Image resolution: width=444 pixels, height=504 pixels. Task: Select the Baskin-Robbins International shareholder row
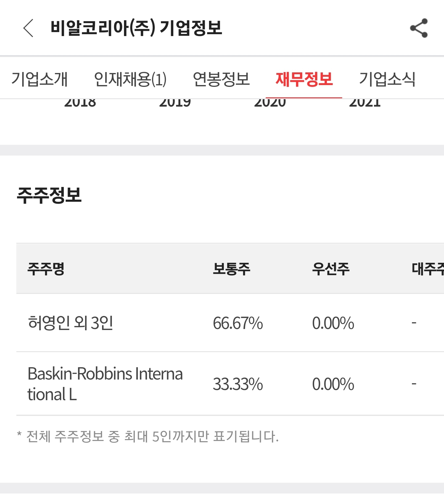pos(230,384)
